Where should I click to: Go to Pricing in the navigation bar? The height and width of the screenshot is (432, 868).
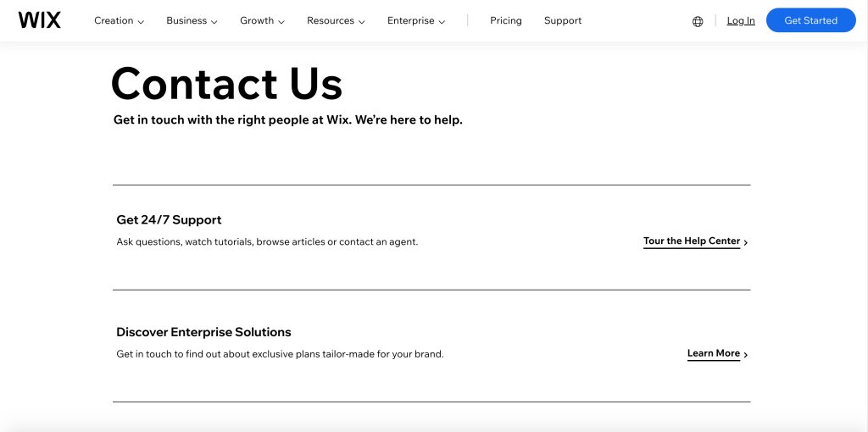[x=506, y=20]
